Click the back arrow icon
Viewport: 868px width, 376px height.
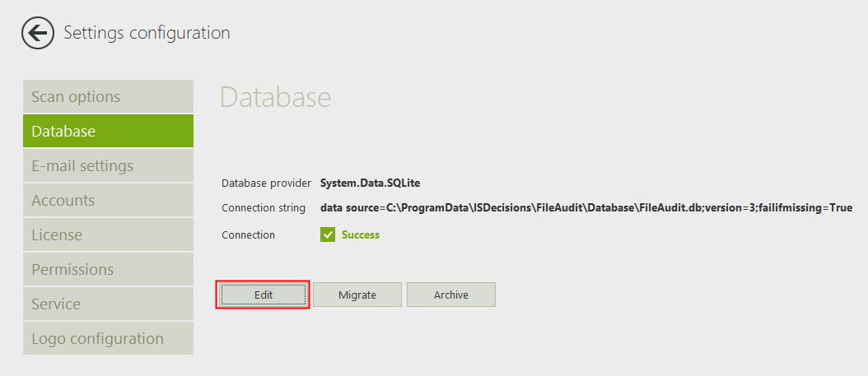tap(37, 33)
